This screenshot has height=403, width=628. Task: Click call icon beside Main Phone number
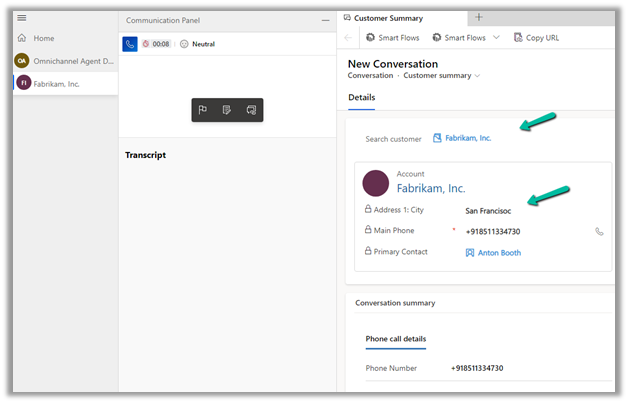click(599, 231)
